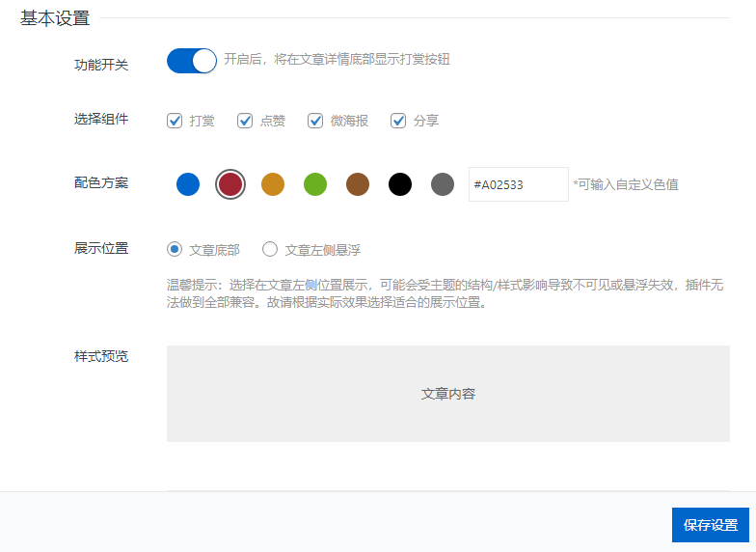Click the 配色方案 label

click(101, 183)
